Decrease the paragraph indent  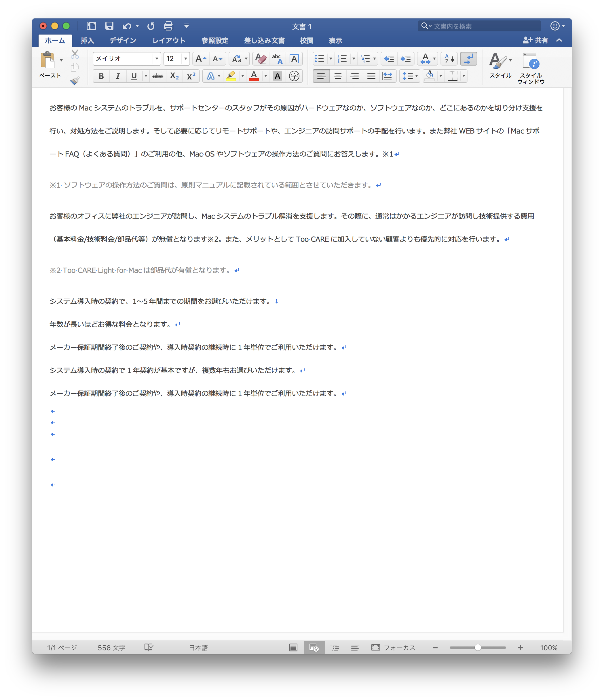(x=389, y=59)
